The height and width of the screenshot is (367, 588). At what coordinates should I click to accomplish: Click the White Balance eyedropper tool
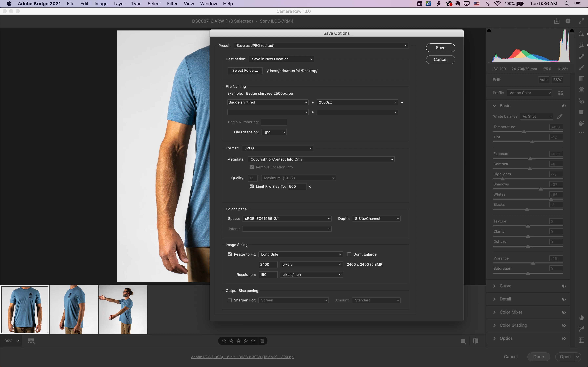pos(560,116)
